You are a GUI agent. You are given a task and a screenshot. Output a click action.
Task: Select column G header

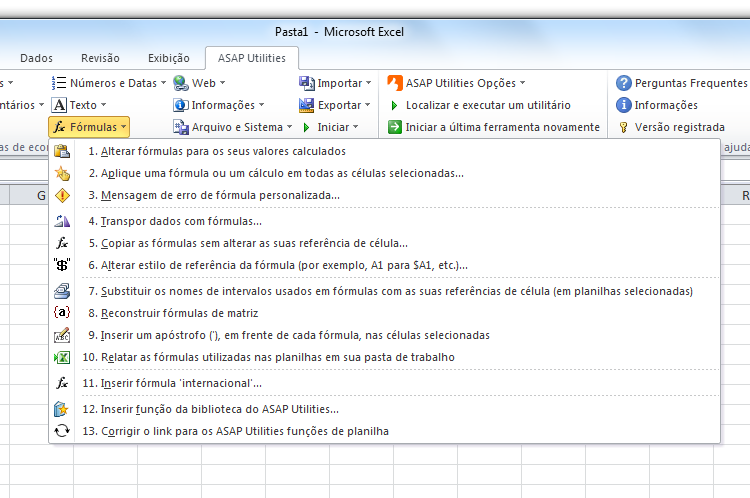pos(29,195)
